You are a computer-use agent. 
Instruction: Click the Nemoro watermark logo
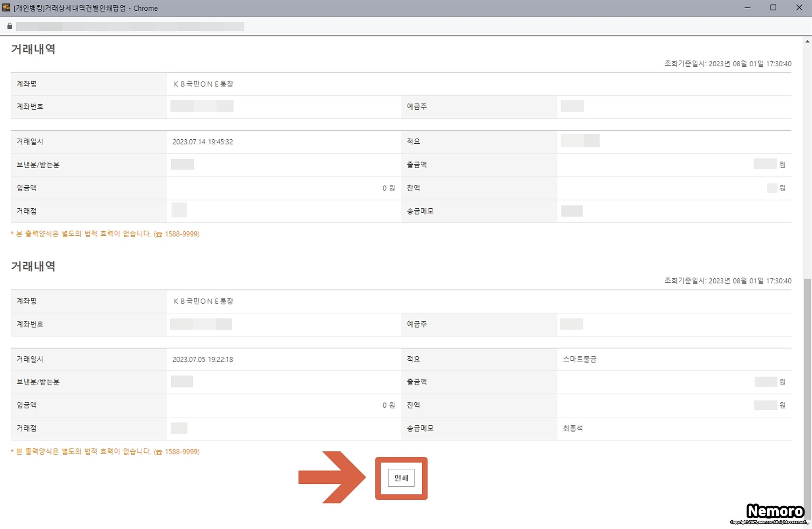775,511
